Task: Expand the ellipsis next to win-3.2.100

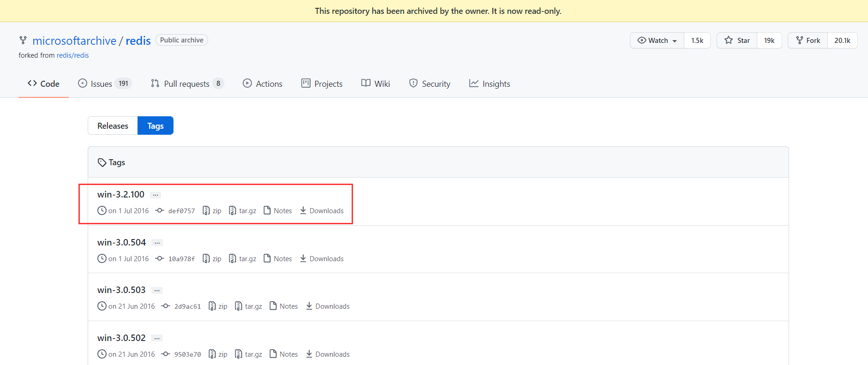Action: [x=156, y=195]
